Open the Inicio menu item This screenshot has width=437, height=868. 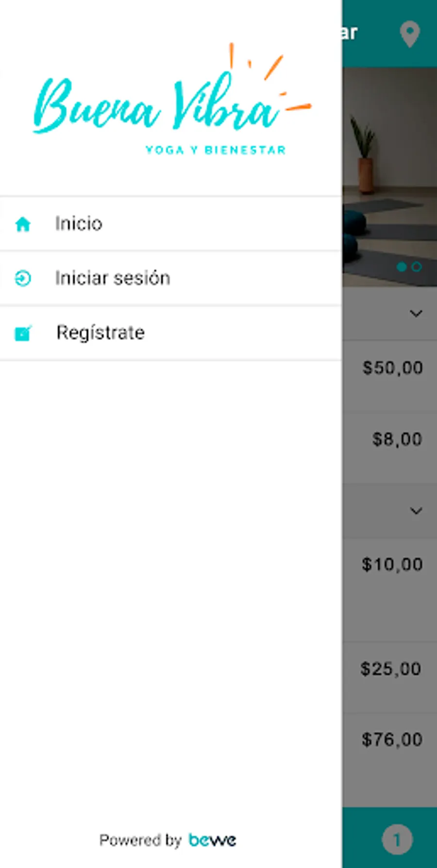tap(79, 224)
